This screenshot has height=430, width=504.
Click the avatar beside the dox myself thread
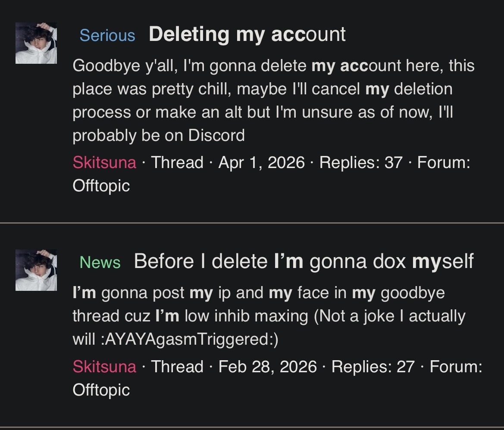pyautogui.click(x=36, y=270)
